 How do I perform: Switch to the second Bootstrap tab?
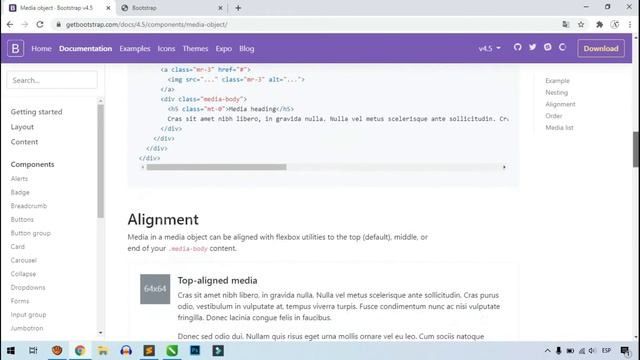click(x=171, y=8)
